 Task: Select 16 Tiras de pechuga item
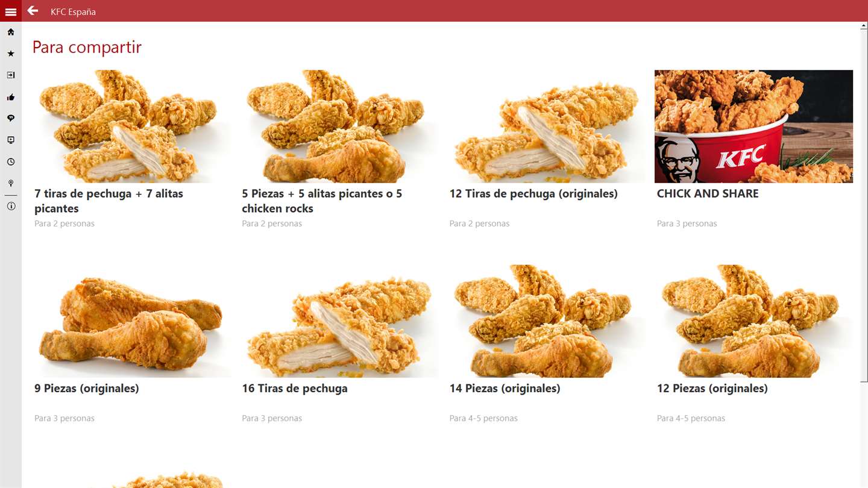pos(295,389)
